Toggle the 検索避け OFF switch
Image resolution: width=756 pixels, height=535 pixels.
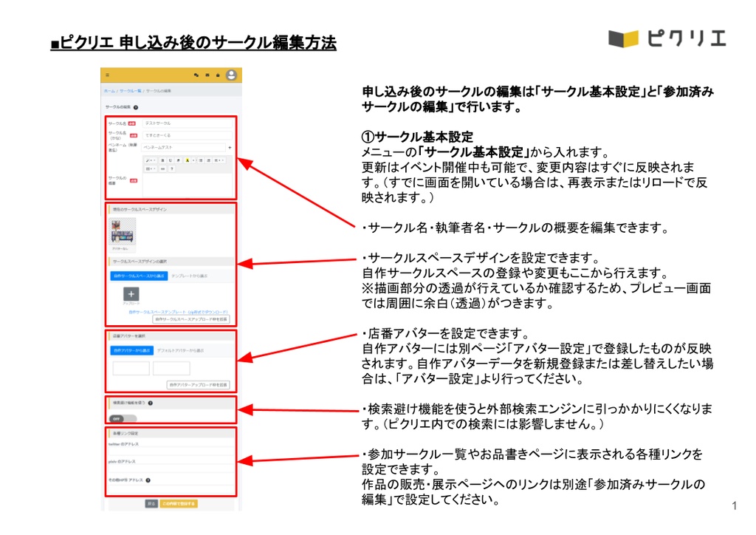click(123, 419)
